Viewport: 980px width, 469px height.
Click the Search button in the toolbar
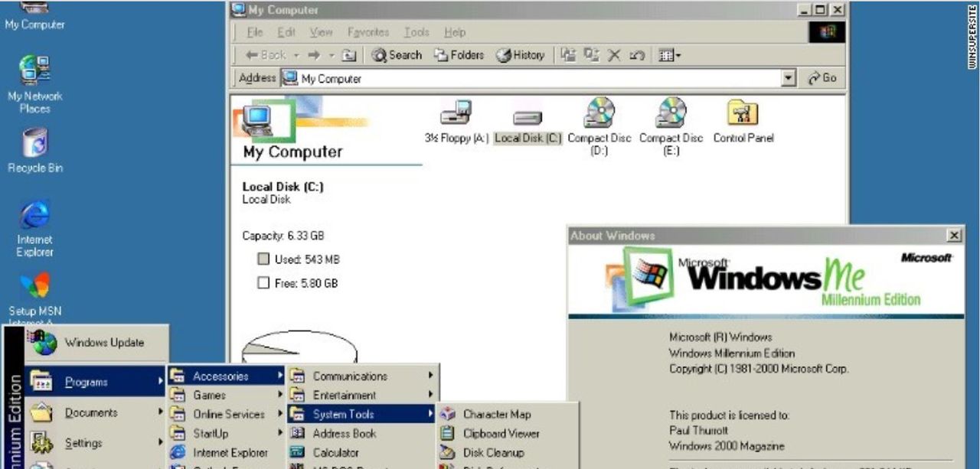pos(397,55)
